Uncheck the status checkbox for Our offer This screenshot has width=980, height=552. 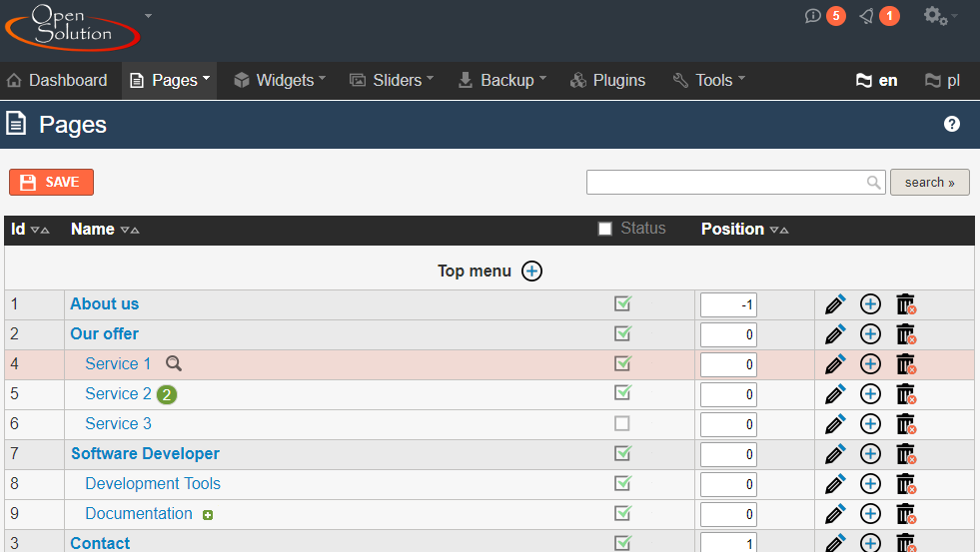click(622, 334)
